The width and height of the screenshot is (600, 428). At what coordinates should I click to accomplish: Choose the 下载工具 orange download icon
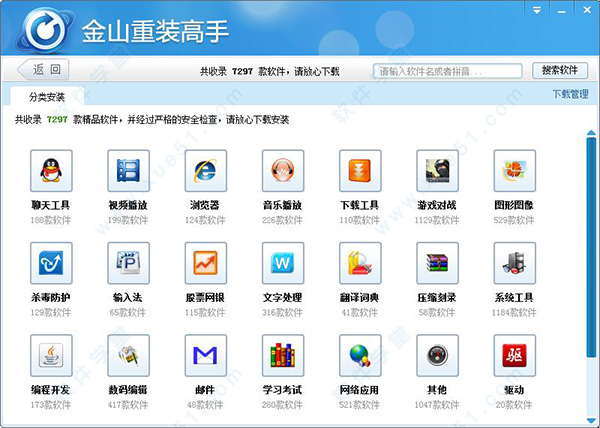coord(360,171)
